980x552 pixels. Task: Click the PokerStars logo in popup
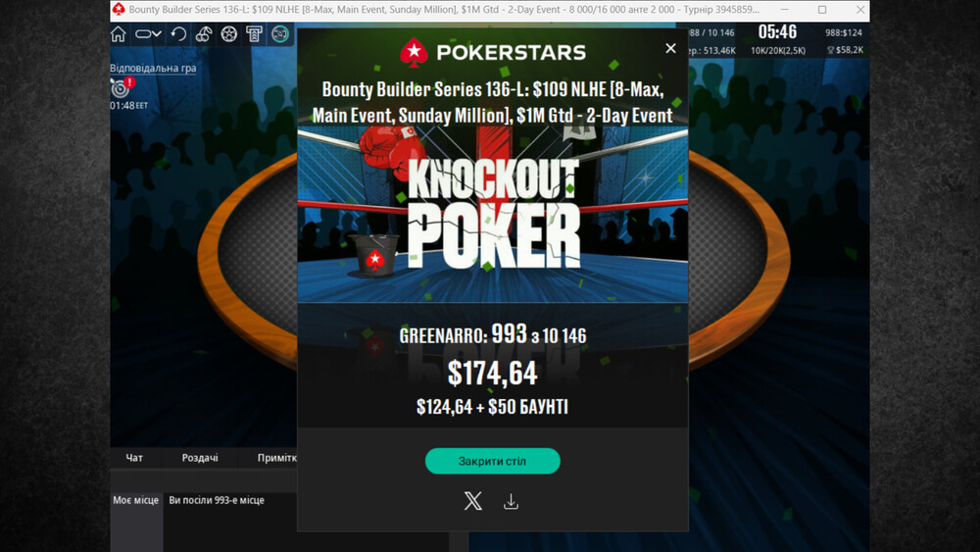point(493,53)
